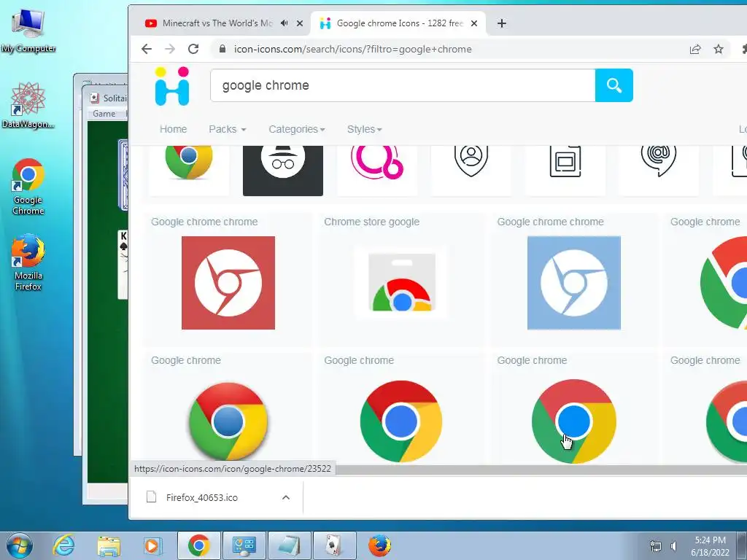Viewport: 747px width, 560px height.
Task: Expand the Packs dropdown menu
Action: pos(228,129)
